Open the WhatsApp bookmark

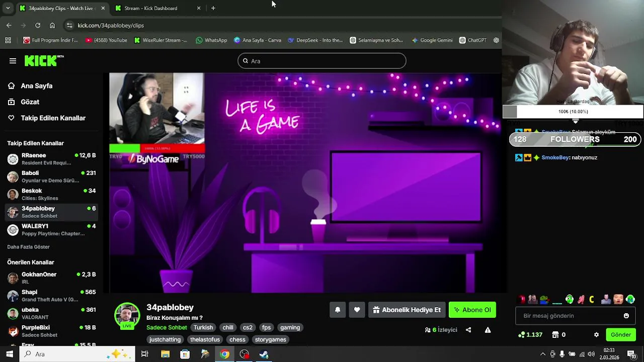coord(211,40)
